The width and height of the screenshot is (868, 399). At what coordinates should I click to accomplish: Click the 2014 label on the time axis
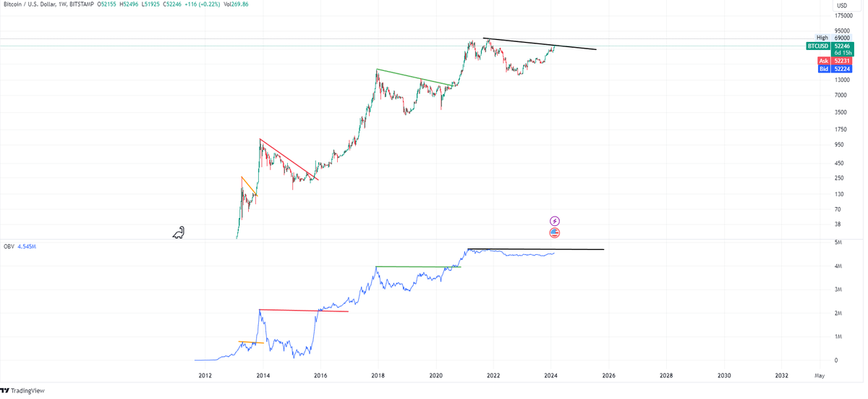pyautogui.click(x=263, y=376)
